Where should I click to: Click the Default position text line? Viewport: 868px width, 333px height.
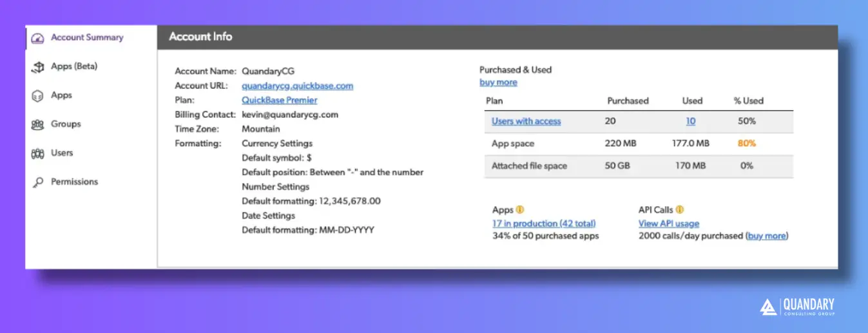coord(333,172)
